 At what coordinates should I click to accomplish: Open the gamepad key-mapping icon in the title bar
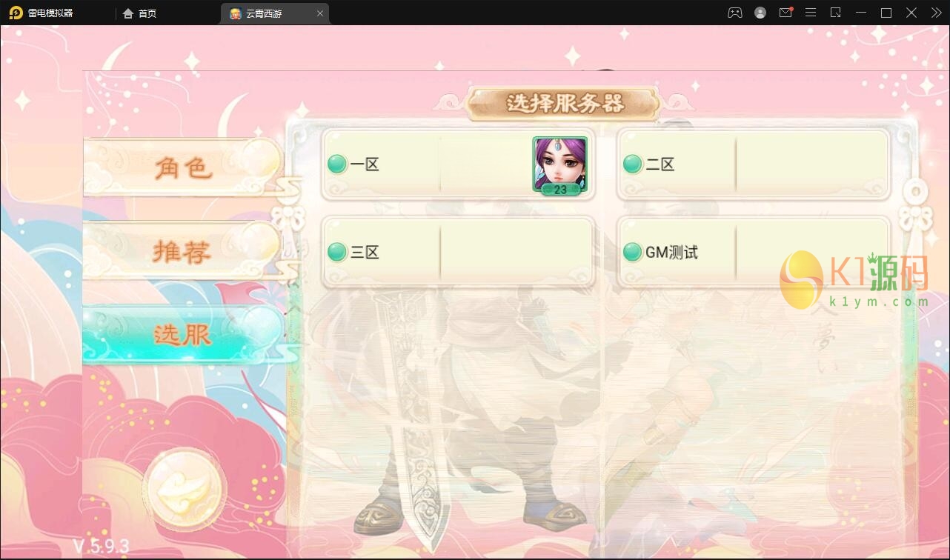(x=734, y=13)
